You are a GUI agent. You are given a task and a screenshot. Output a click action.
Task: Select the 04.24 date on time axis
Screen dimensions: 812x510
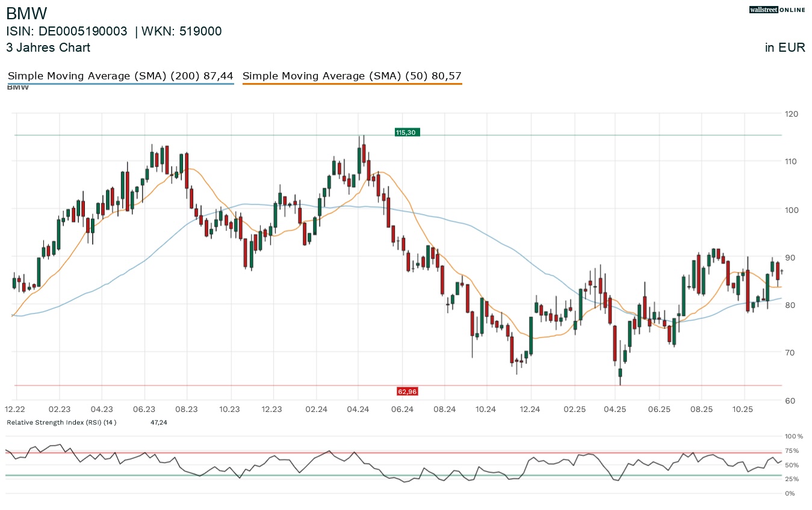[x=358, y=410]
